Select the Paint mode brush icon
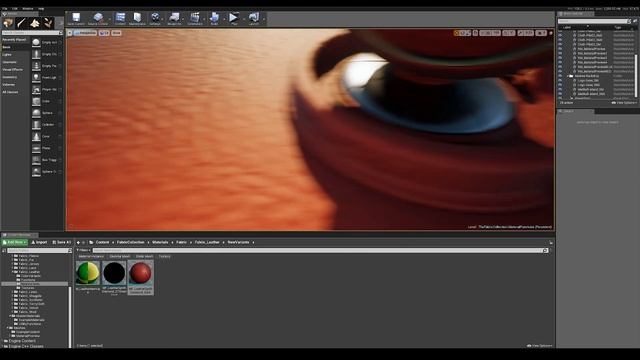 click(x=21, y=23)
